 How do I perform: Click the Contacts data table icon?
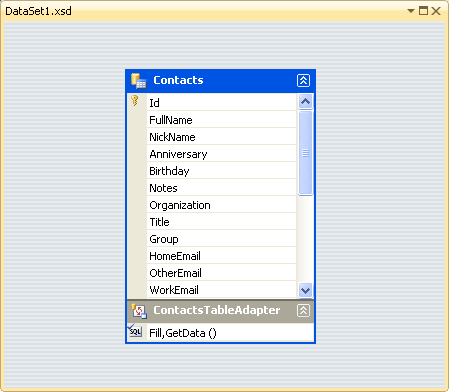click(138, 81)
